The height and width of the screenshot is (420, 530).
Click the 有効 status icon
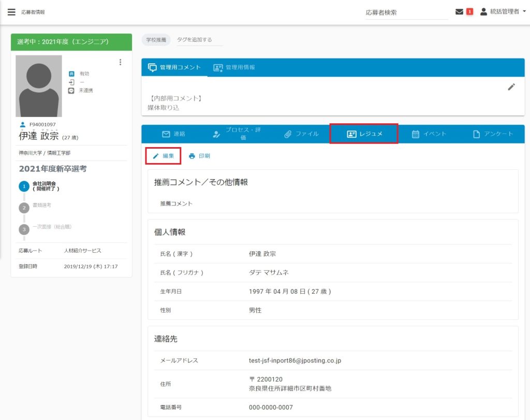(x=71, y=74)
